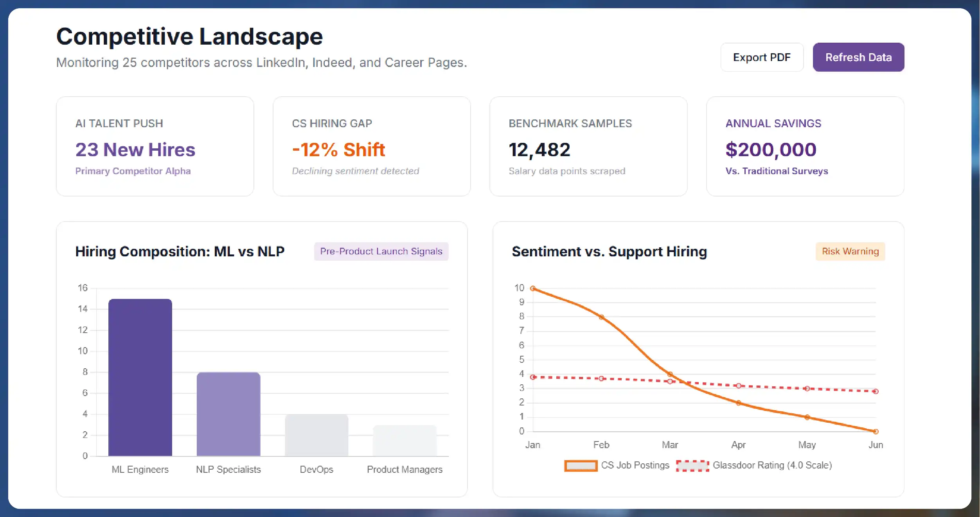The image size is (980, 517).
Task: Click the Refresh Data button
Action: click(x=858, y=57)
